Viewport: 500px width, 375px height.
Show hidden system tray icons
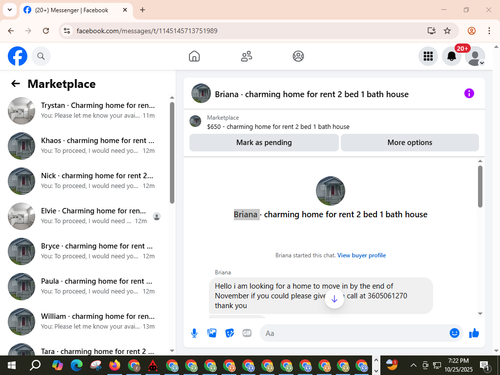click(x=413, y=365)
